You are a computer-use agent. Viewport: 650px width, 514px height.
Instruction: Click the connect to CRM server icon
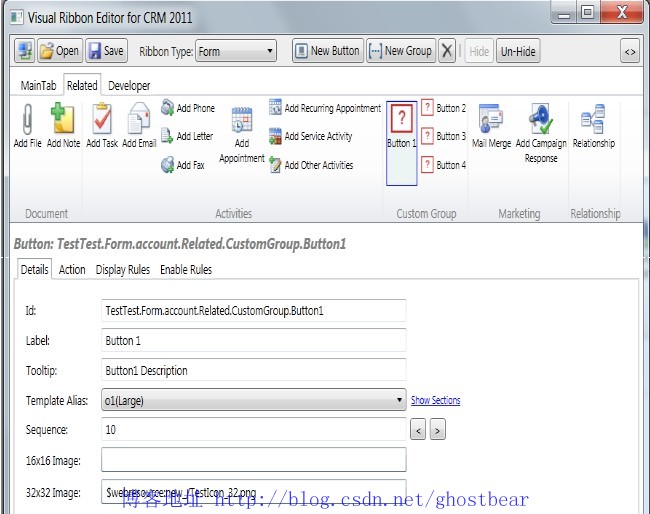(24, 51)
